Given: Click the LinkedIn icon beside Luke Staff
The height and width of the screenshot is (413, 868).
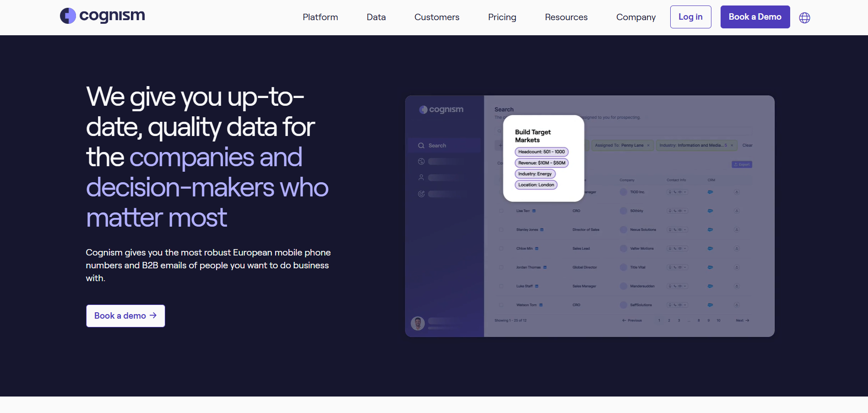Looking at the screenshot, I should [x=537, y=286].
